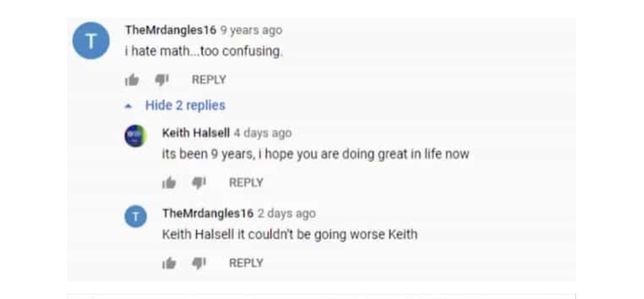Like the "couldn't be going worse" reply
Screen dimensions: 644x299
coord(169,263)
